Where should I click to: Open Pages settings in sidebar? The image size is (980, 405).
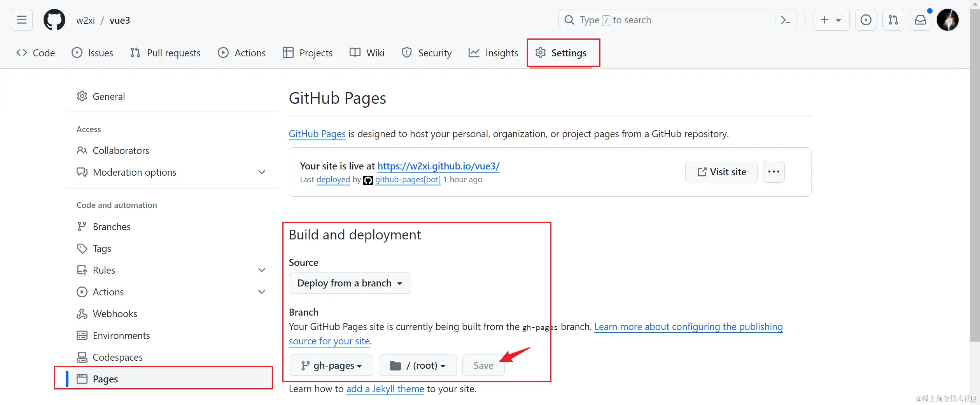172,379
